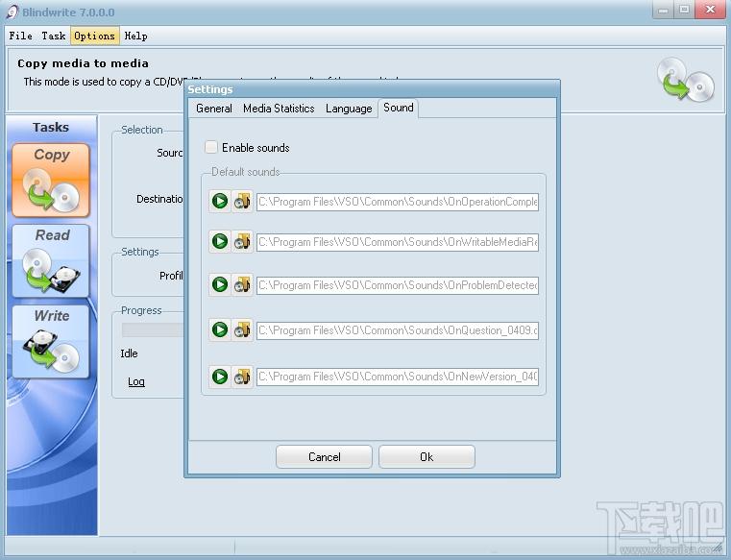Click the OnQuestion_0409 sound path field

398,330
